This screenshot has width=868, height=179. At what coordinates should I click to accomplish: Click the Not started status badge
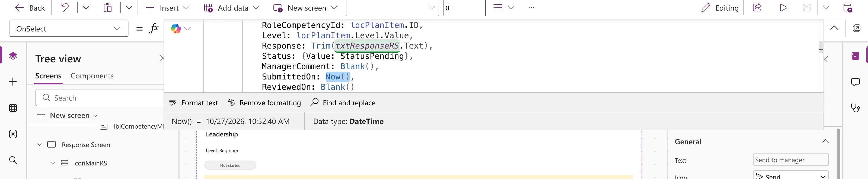230,165
